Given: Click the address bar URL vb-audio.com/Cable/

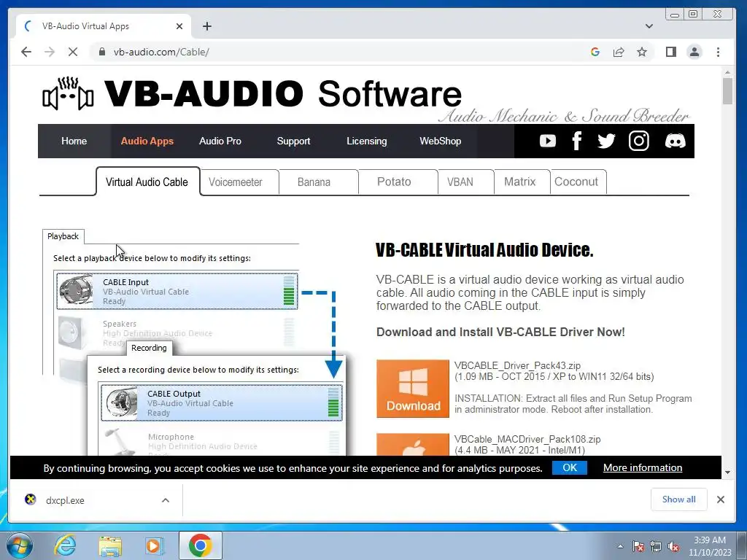Looking at the screenshot, I should [161, 52].
